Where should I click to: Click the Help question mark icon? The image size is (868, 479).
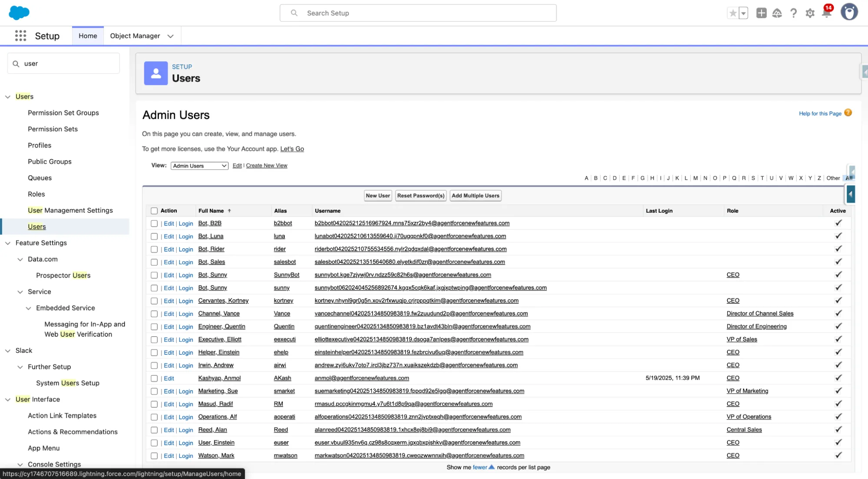(x=793, y=13)
